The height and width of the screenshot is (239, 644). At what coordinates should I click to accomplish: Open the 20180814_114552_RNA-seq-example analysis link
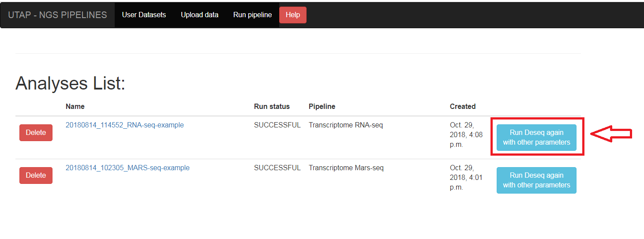(x=125, y=125)
